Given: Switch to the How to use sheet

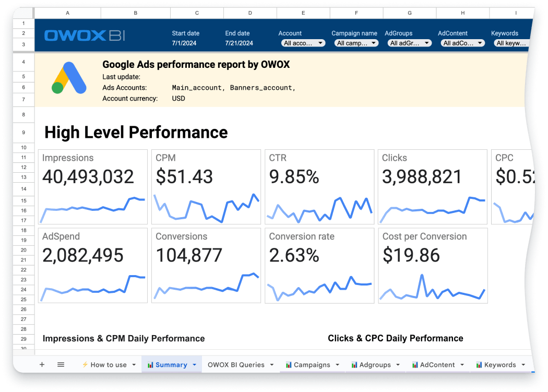Looking at the screenshot, I should click(x=109, y=365).
